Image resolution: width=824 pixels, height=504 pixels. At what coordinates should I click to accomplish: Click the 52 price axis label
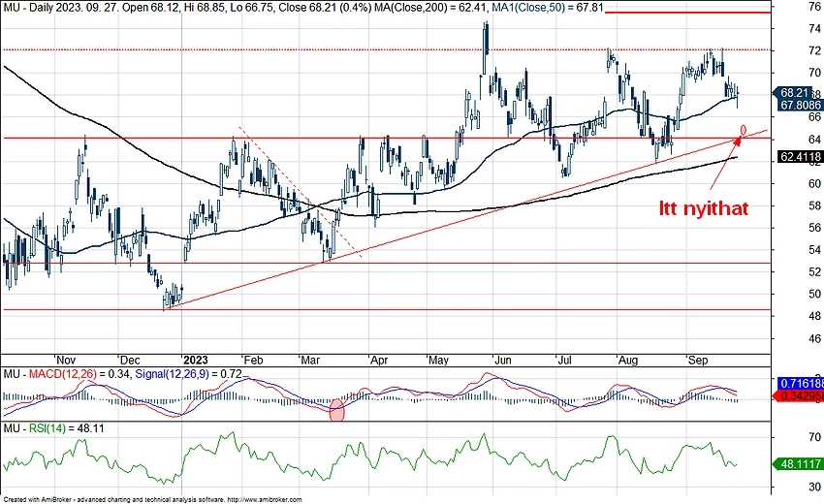pyautogui.click(x=815, y=271)
